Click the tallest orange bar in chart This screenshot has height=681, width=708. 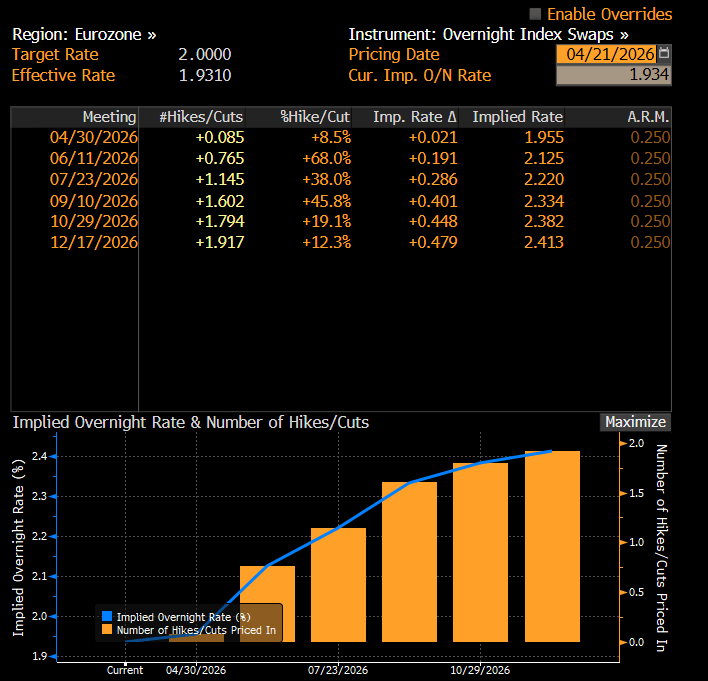point(552,545)
